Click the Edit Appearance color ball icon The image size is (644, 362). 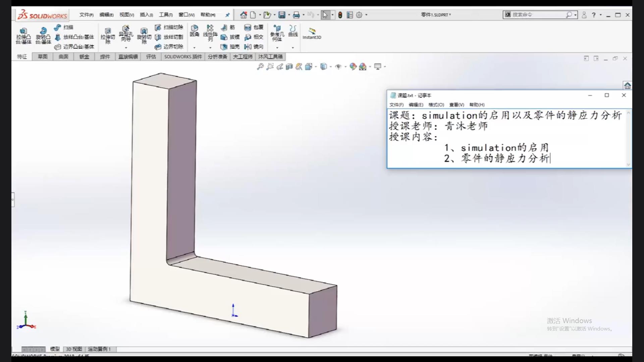click(353, 67)
